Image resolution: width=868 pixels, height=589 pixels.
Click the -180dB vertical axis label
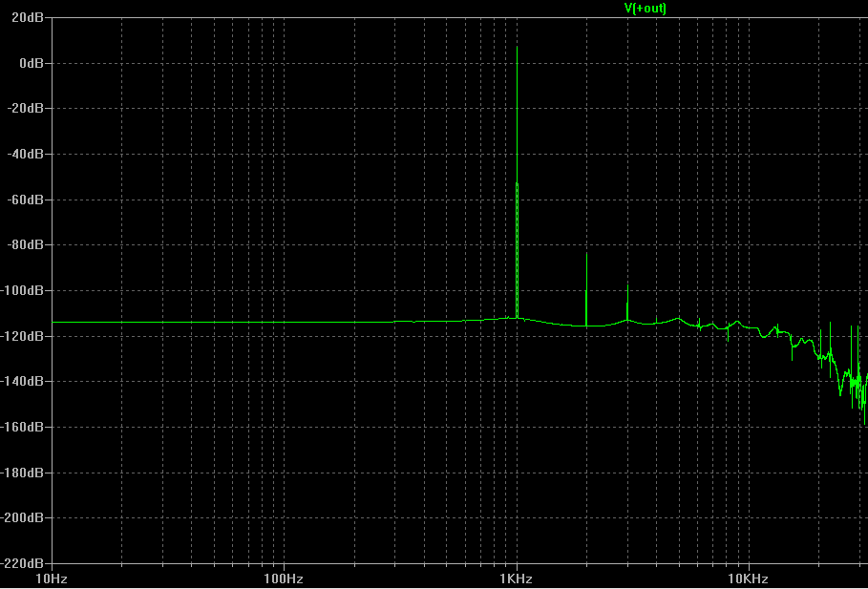[x=22, y=473]
